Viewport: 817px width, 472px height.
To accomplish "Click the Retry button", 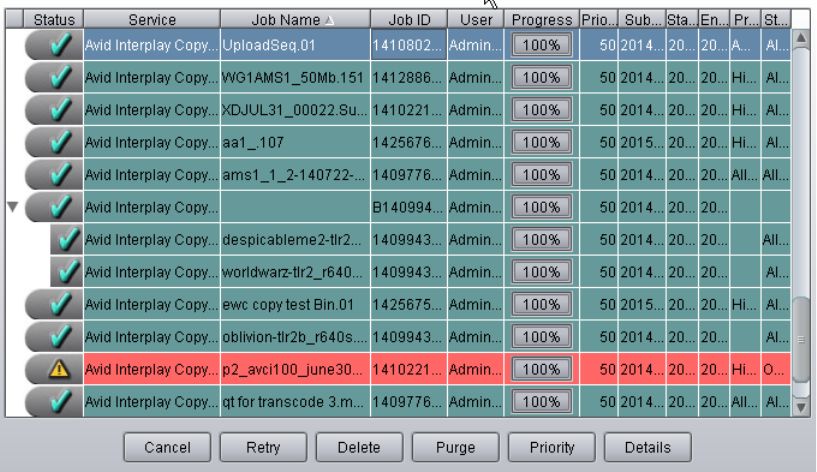I will point(263,448).
